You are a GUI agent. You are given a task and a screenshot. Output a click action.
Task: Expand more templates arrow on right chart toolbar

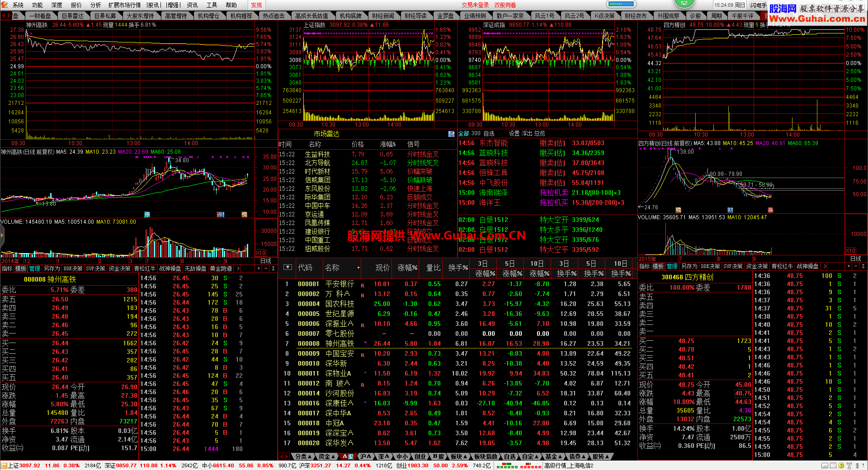[x=825, y=266]
